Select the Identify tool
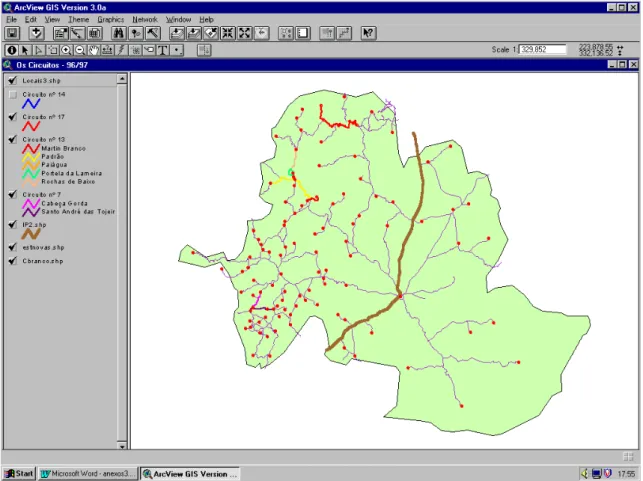The image size is (643, 481). tap(11, 50)
